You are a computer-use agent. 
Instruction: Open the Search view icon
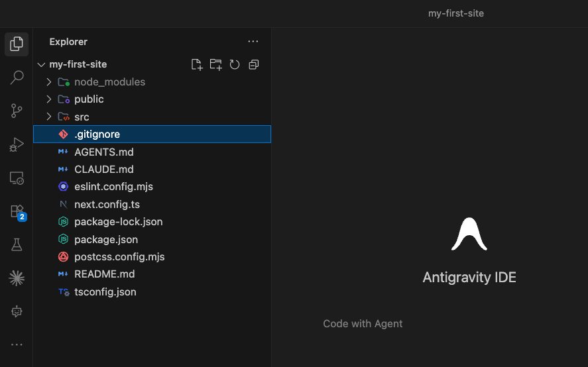point(17,78)
